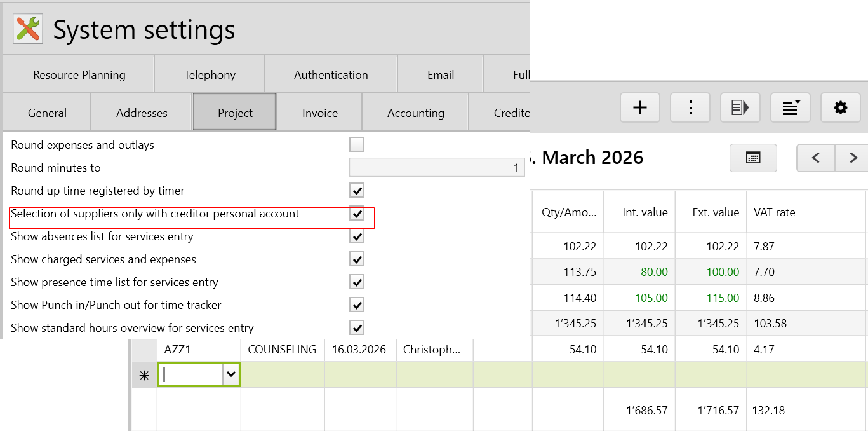The image size is (868, 431).
Task: Disable Show Punch in/Punch out for time tracker
Action: (357, 305)
